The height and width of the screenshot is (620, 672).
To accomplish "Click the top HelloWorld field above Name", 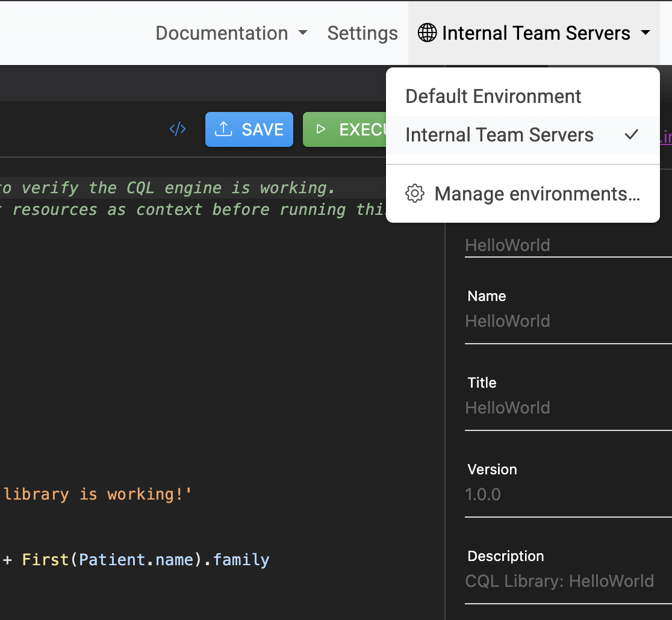I will 568,246.
